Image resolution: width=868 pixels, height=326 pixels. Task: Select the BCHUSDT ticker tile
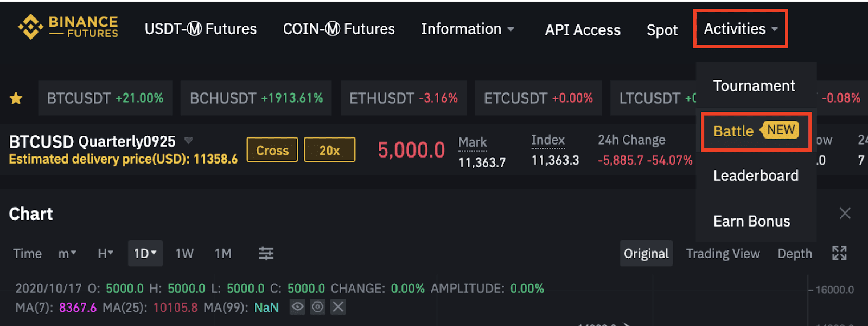click(x=256, y=98)
